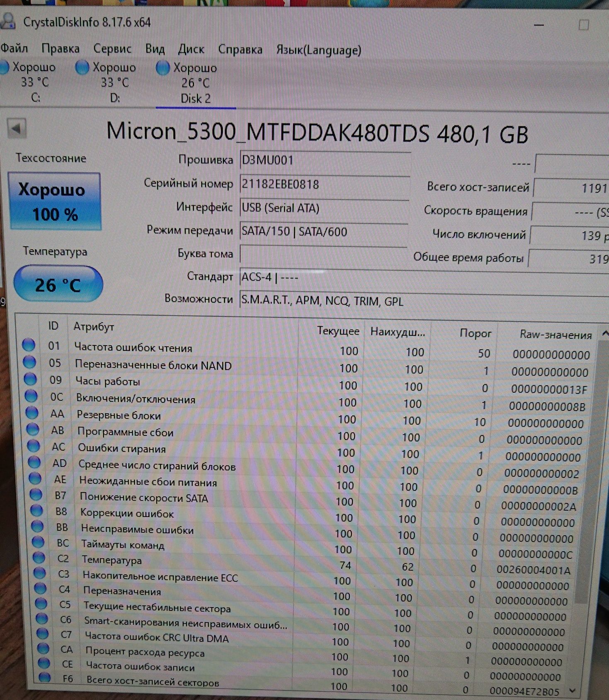The height and width of the screenshot is (700, 609).
Task: Click status icon of row AE Неожиданные сбои питания
Action: [x=35, y=478]
